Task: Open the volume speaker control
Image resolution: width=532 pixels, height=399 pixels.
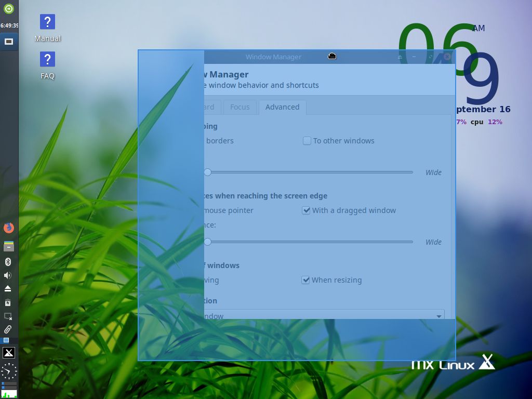Action: [8, 275]
